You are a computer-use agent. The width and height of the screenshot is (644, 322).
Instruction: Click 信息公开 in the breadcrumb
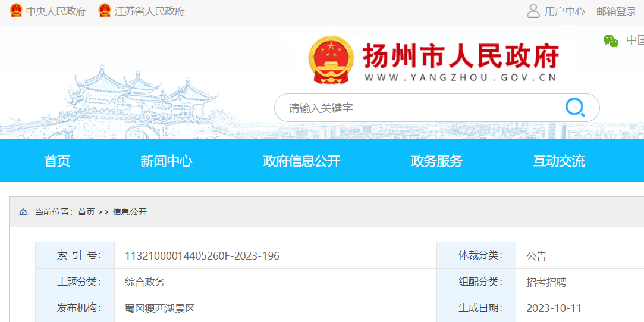point(130,212)
